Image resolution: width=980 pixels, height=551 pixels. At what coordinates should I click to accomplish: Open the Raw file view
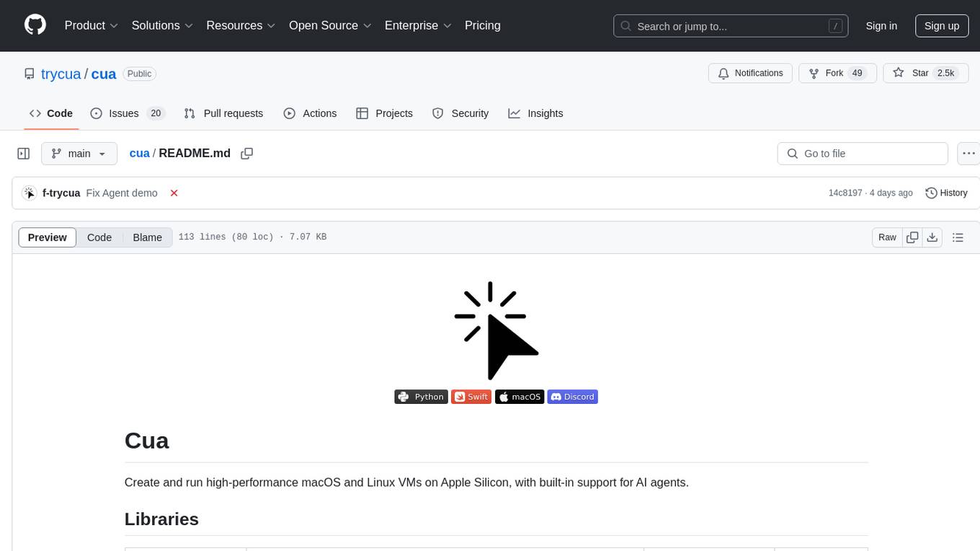pyautogui.click(x=887, y=237)
